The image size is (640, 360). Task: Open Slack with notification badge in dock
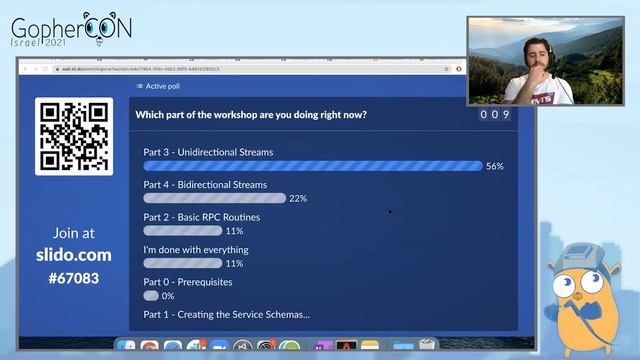pos(196,345)
